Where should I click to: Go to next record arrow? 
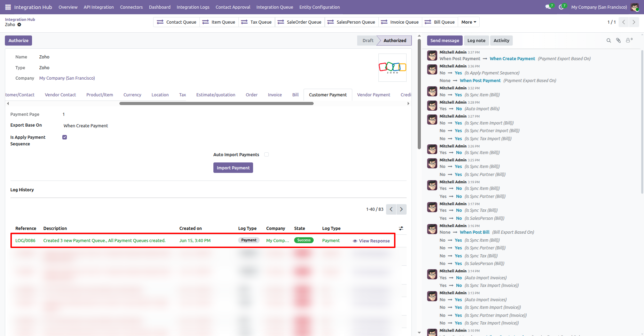pos(634,22)
